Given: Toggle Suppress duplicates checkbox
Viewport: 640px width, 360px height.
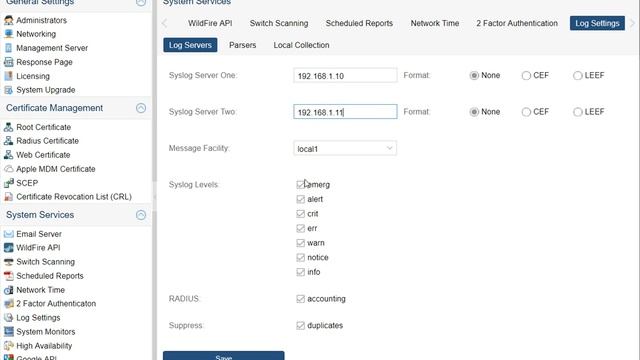Looking at the screenshot, I should 300,325.
